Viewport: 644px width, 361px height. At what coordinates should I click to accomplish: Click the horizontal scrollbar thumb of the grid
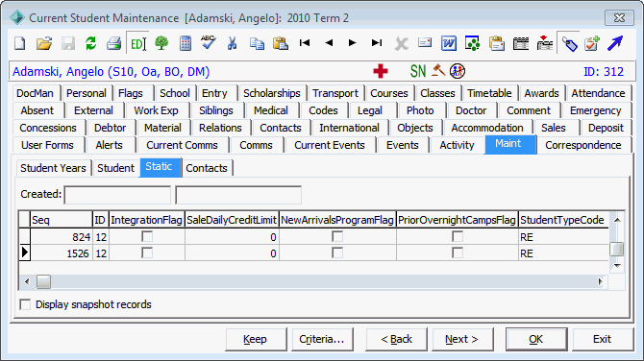point(43,282)
